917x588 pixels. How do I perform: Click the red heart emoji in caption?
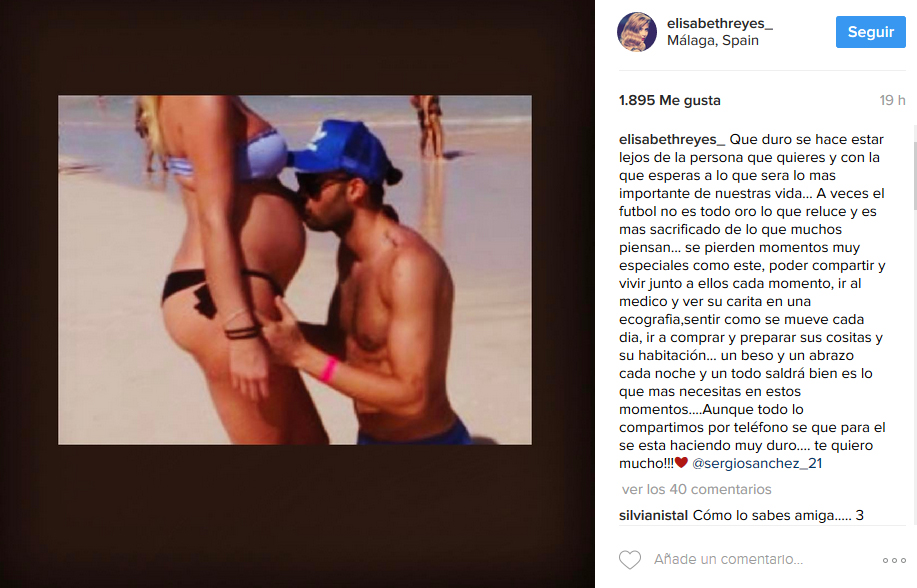click(681, 462)
